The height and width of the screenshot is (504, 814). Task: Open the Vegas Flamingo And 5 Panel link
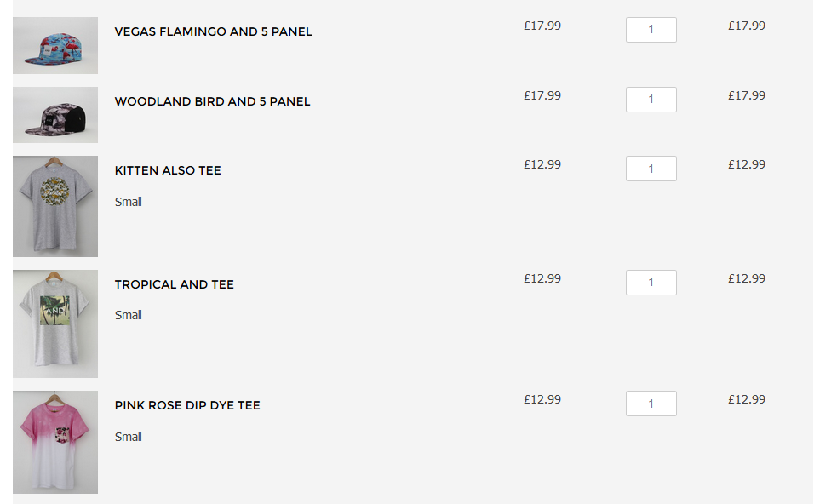coord(213,31)
